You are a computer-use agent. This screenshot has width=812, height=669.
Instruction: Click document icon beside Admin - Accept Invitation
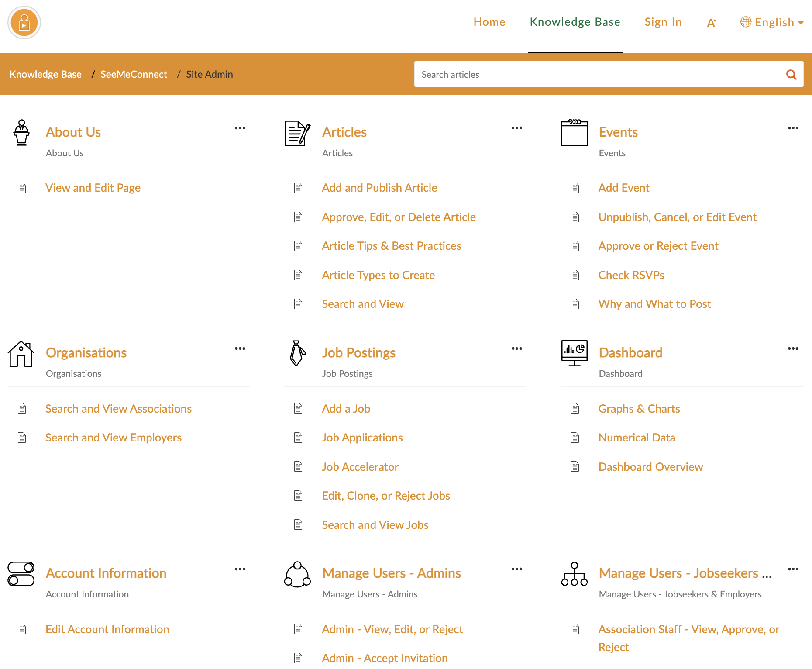[298, 658]
